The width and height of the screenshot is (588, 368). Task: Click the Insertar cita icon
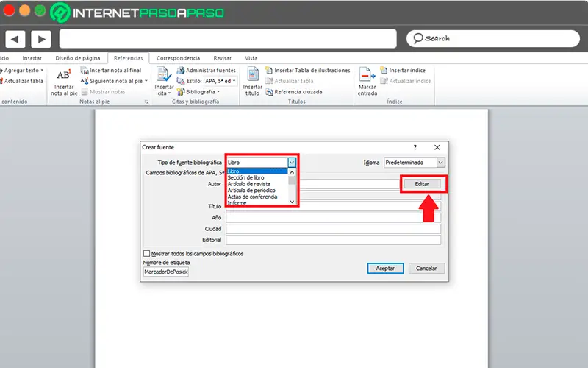pyautogui.click(x=164, y=74)
